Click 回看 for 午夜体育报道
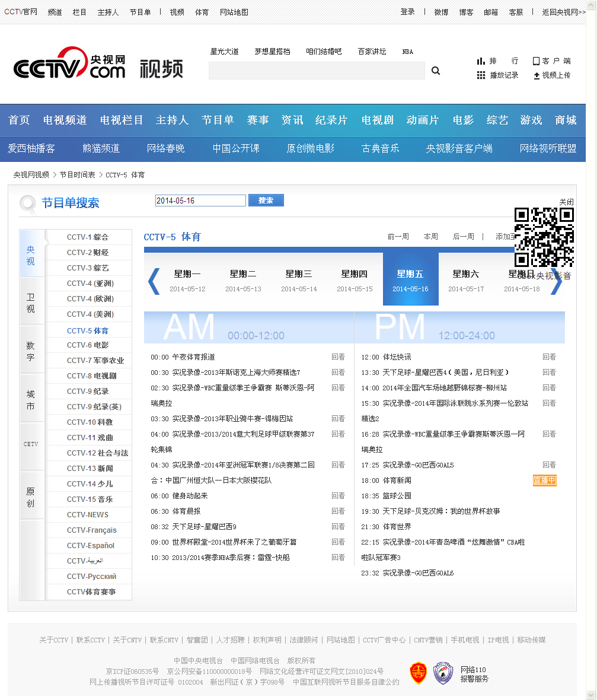The image size is (597, 700). pyautogui.click(x=338, y=357)
